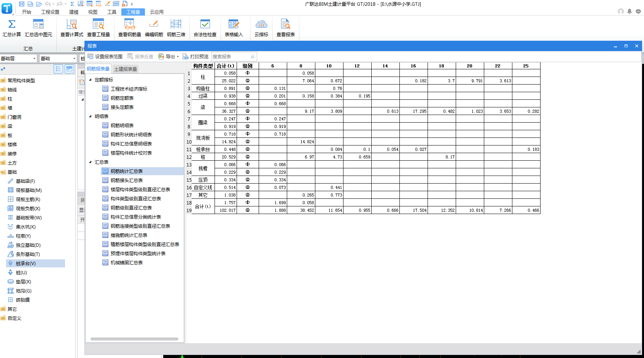Click 报表反查 button

point(140,56)
